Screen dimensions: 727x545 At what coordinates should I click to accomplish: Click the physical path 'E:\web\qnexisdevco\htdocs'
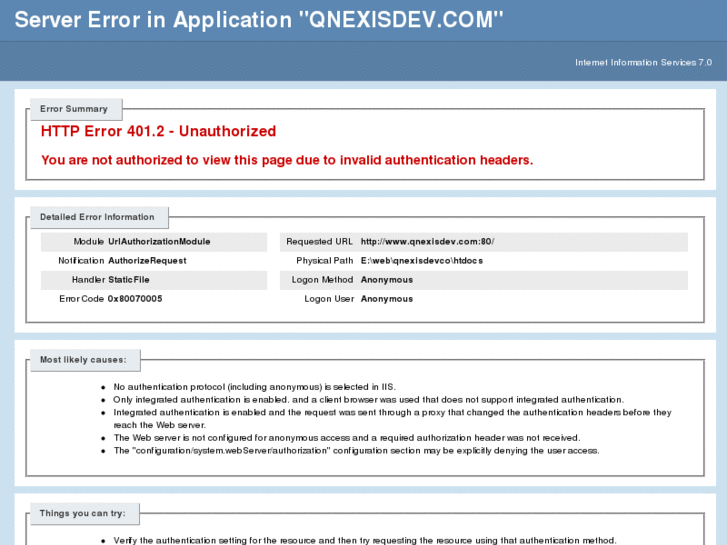pos(422,261)
